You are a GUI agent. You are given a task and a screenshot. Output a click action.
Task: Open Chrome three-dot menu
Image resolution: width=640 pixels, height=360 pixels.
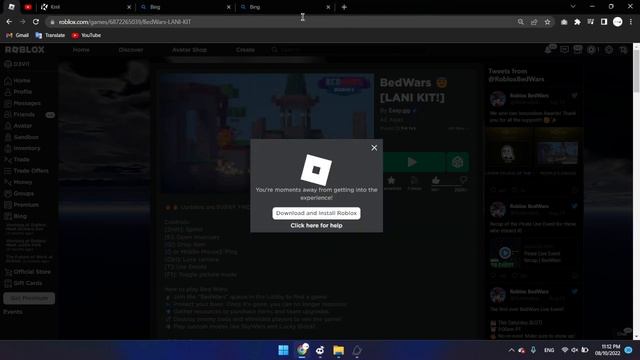[631, 22]
